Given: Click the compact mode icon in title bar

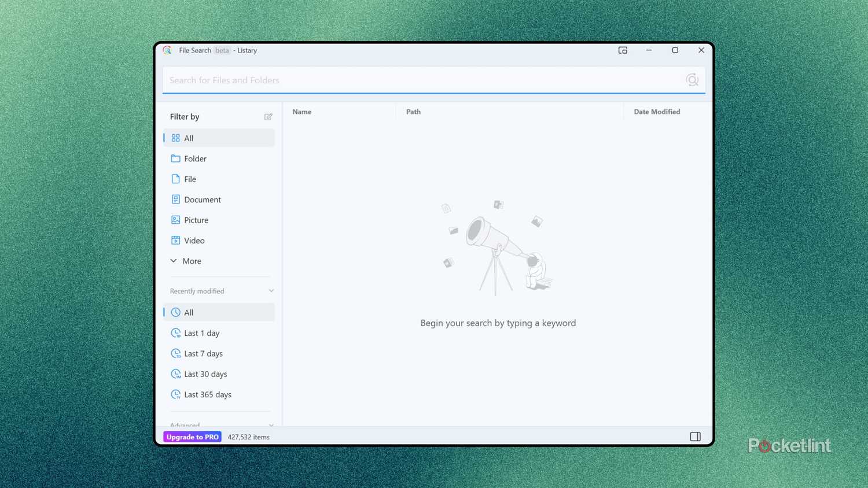Looking at the screenshot, I should (x=623, y=50).
